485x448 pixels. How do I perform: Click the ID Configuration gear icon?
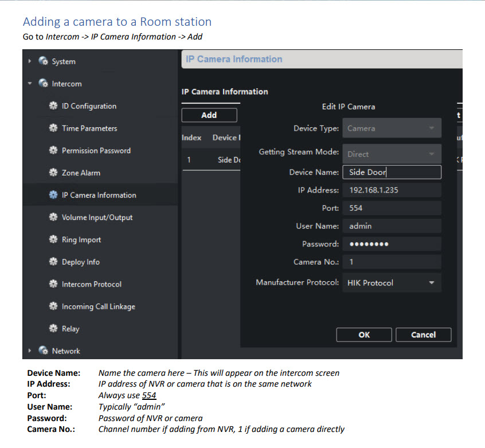53,106
